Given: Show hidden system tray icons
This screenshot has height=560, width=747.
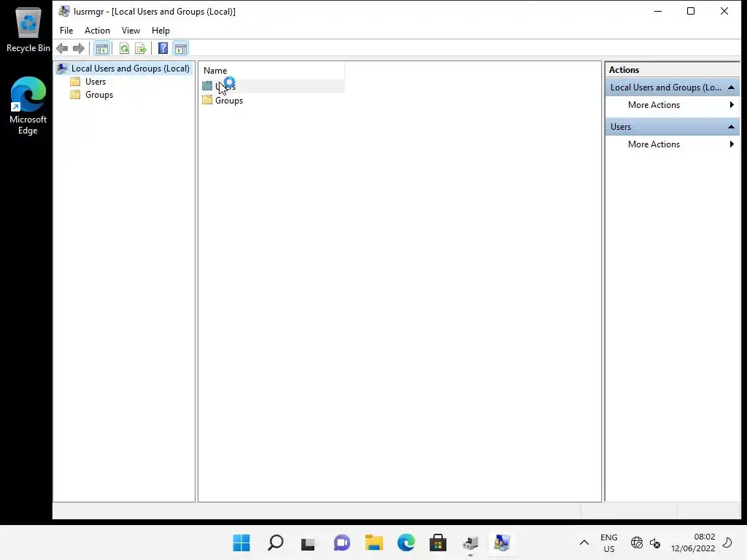Looking at the screenshot, I should pos(584,542).
